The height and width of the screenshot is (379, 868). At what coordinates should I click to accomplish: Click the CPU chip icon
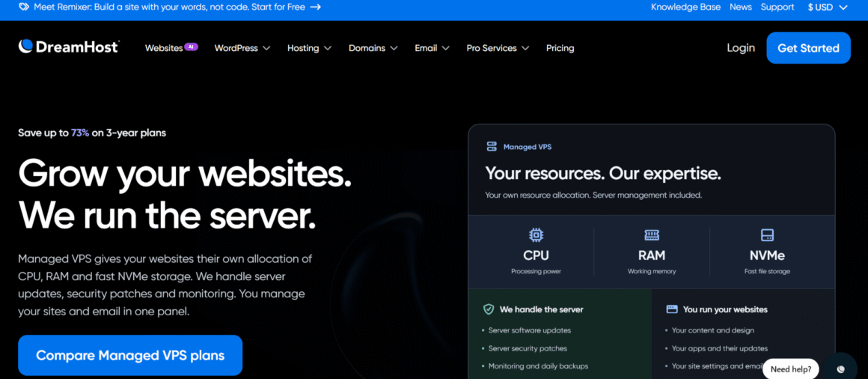click(536, 235)
